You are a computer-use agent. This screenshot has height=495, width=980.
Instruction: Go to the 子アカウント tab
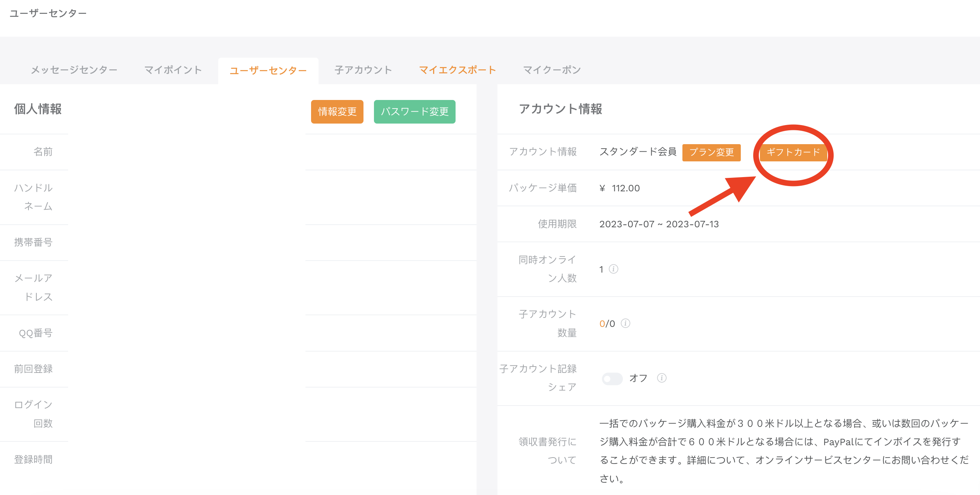[363, 70]
